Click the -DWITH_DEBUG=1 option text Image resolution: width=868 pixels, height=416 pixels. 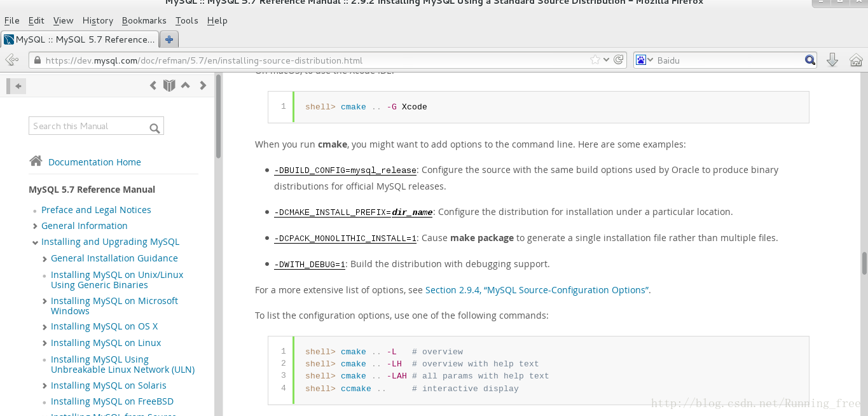(310, 265)
